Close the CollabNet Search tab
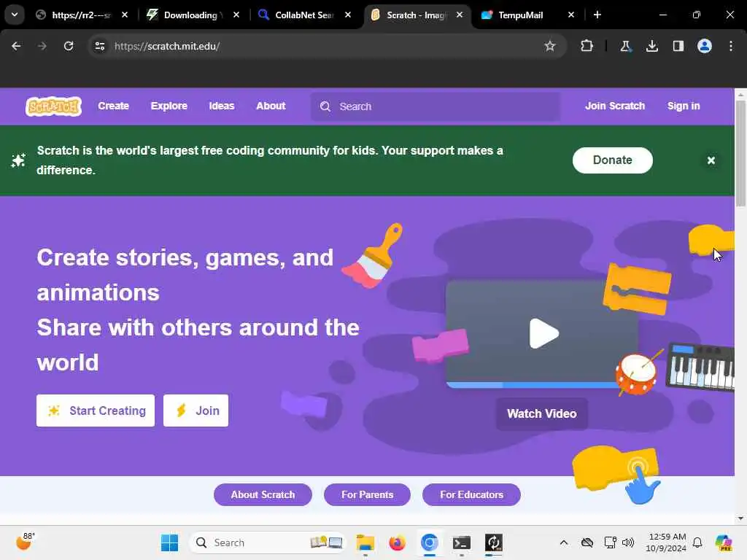Screen dimensions: 747x560 coord(348,15)
